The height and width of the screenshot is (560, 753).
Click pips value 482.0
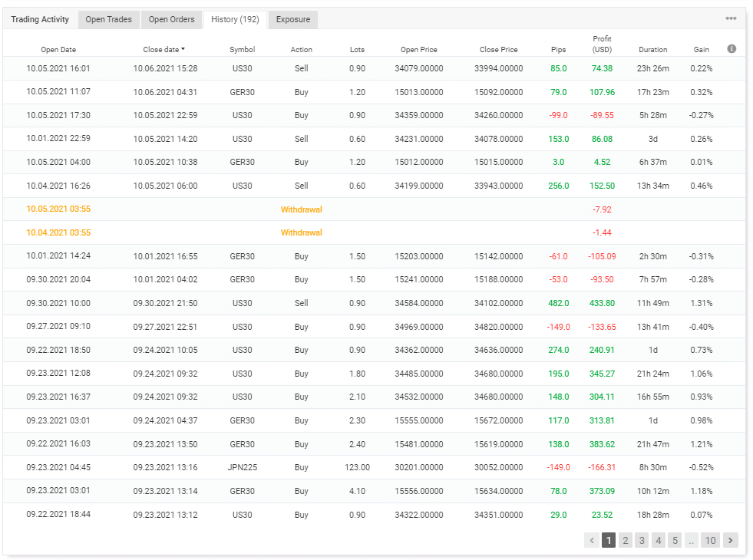pos(559,303)
